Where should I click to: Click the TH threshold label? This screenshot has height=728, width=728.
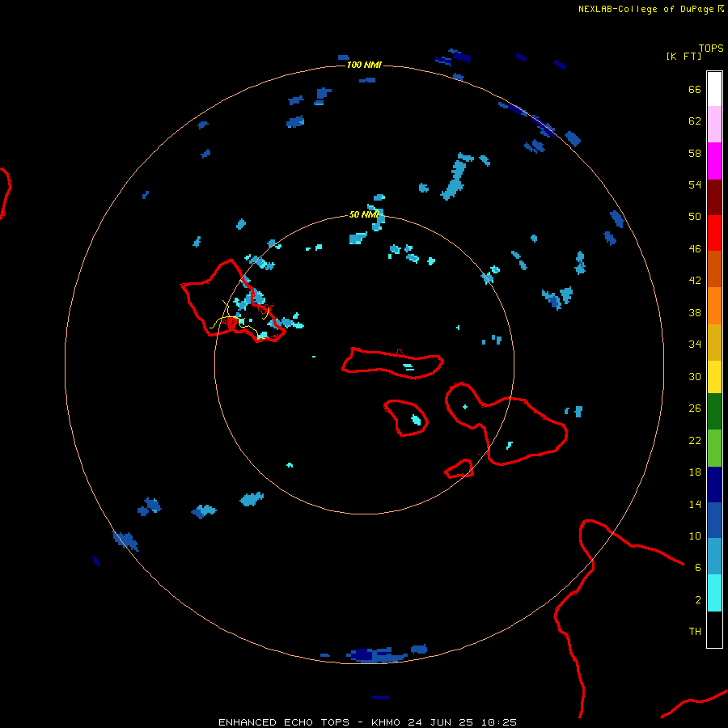pos(695,632)
